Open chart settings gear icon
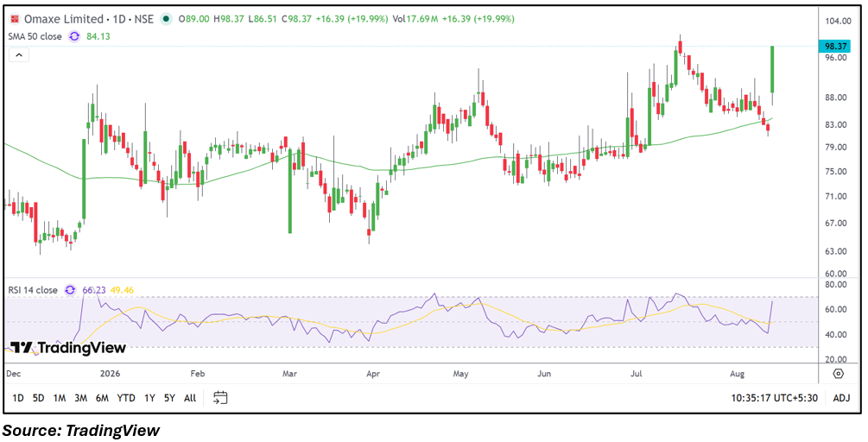The width and height of the screenshot is (868, 442). 838,374
